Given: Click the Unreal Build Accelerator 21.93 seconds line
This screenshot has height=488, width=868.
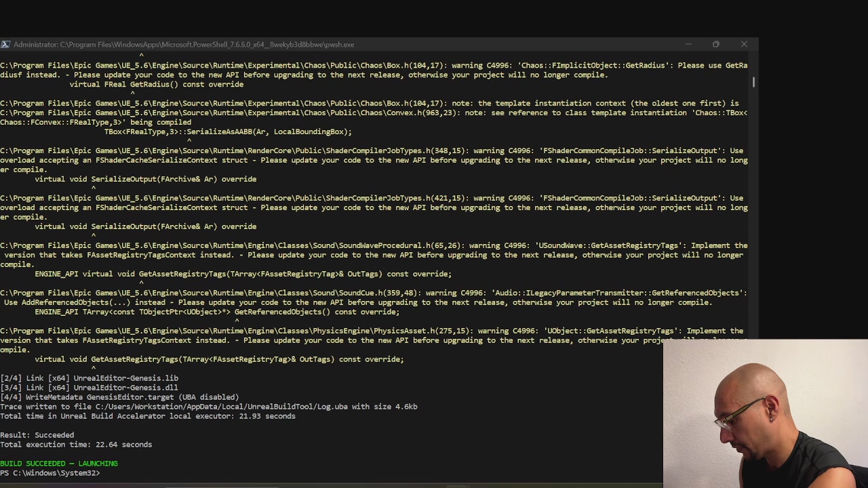Looking at the screenshot, I should [148, 416].
